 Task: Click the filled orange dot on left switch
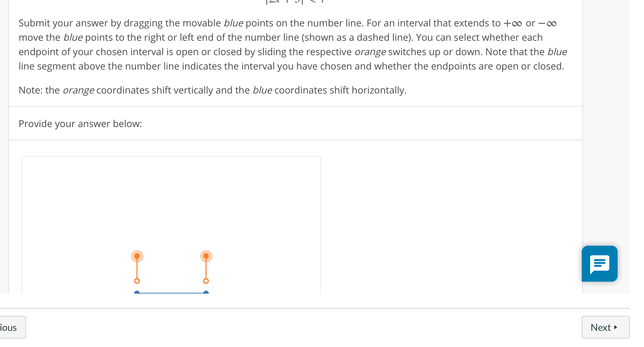pyautogui.click(x=137, y=256)
